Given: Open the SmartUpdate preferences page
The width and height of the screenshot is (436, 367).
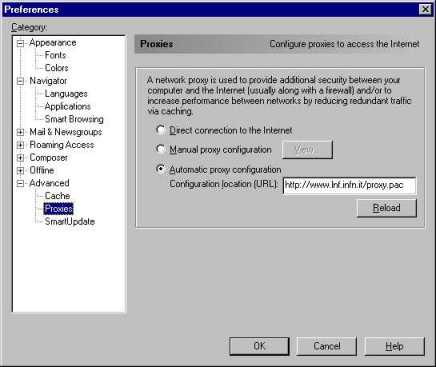Looking at the screenshot, I should pyautogui.click(x=70, y=221).
